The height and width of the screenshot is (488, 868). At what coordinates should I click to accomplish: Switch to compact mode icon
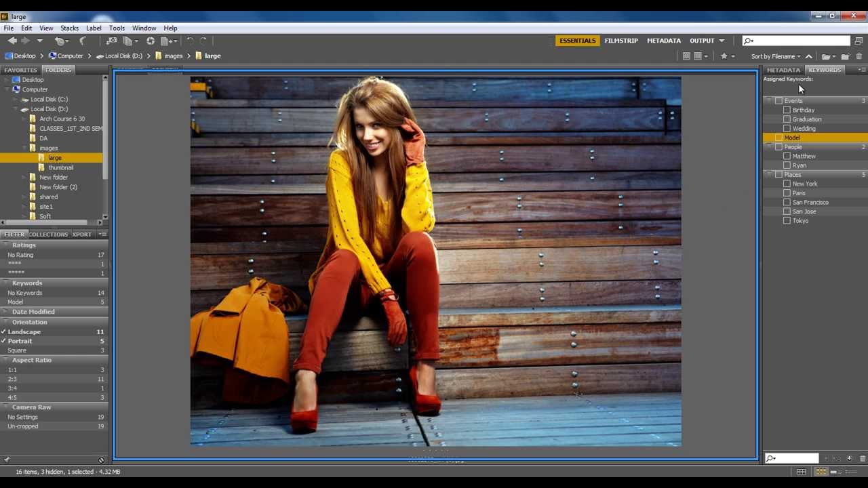(x=859, y=41)
